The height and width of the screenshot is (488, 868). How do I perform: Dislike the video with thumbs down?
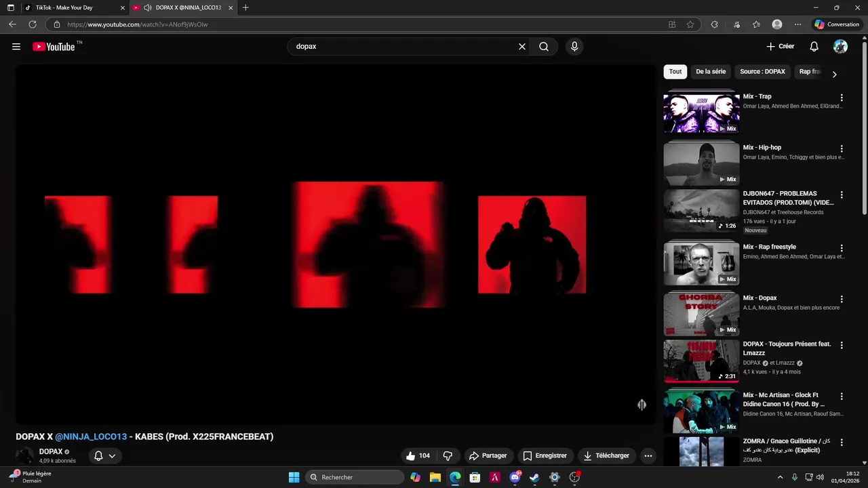pyautogui.click(x=448, y=455)
